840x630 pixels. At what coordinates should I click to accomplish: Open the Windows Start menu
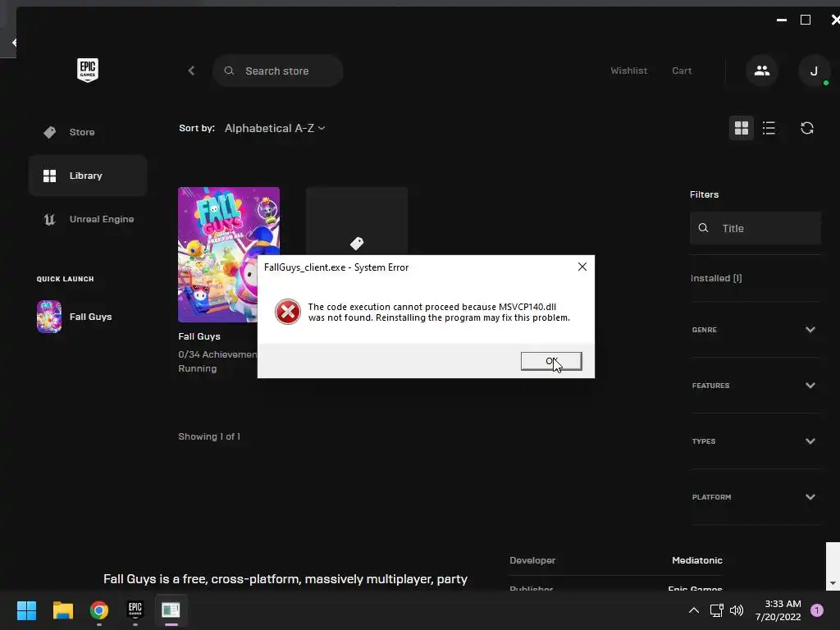(26, 610)
